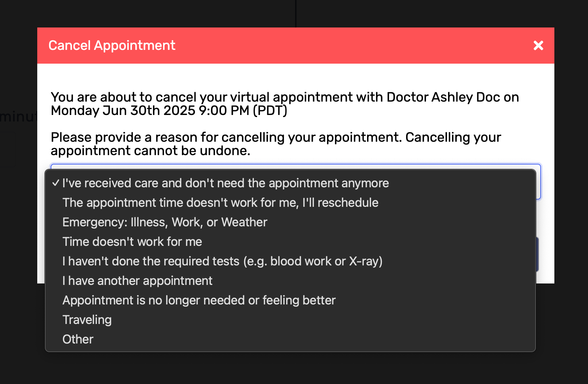This screenshot has width=588, height=384.
Task: Pick "I have another appointment" reason
Action: pyautogui.click(x=137, y=281)
